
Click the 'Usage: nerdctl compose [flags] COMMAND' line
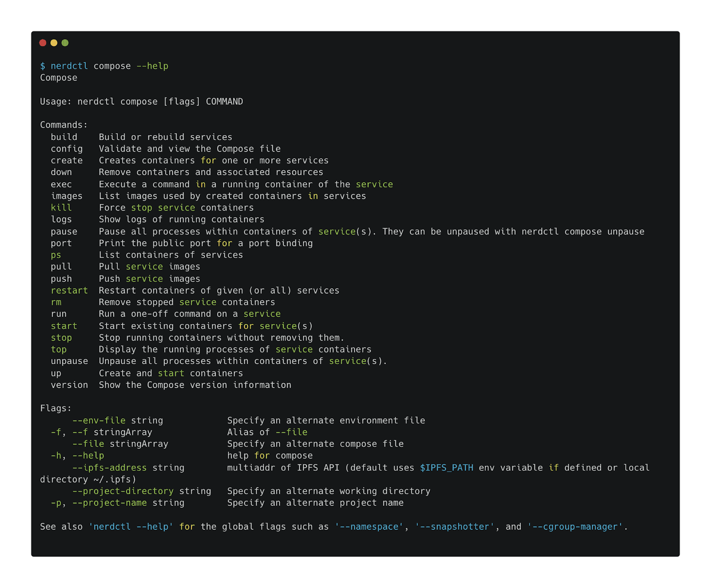(x=141, y=101)
